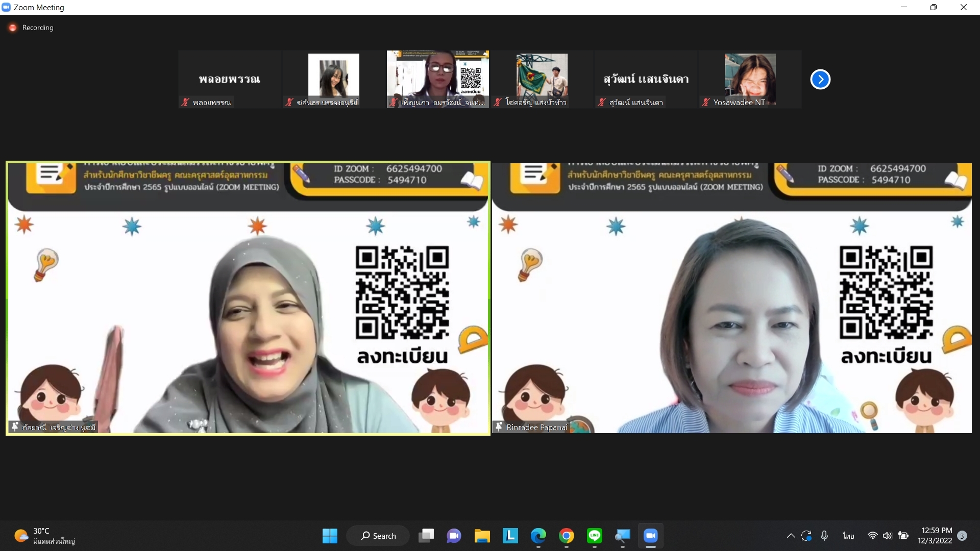Select พลอยพรรณ participant tile
This screenshot has width=980, height=551.
[230, 79]
